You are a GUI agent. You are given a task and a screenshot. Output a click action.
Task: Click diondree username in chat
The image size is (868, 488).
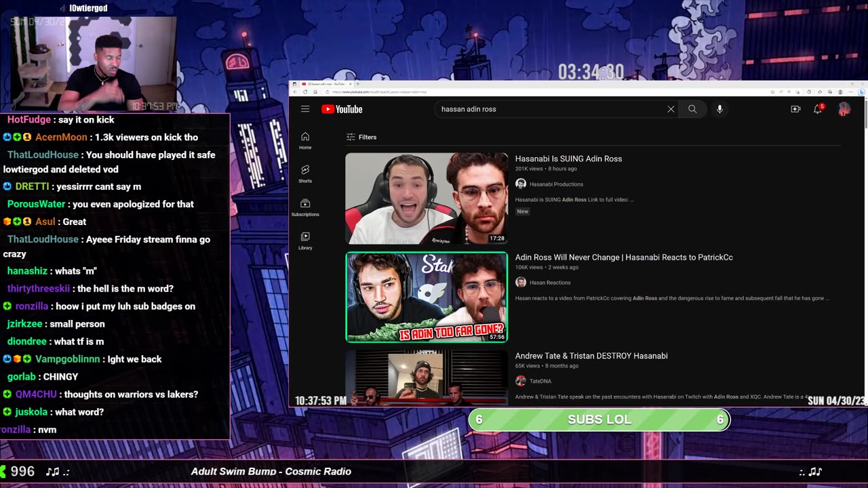click(26, 341)
